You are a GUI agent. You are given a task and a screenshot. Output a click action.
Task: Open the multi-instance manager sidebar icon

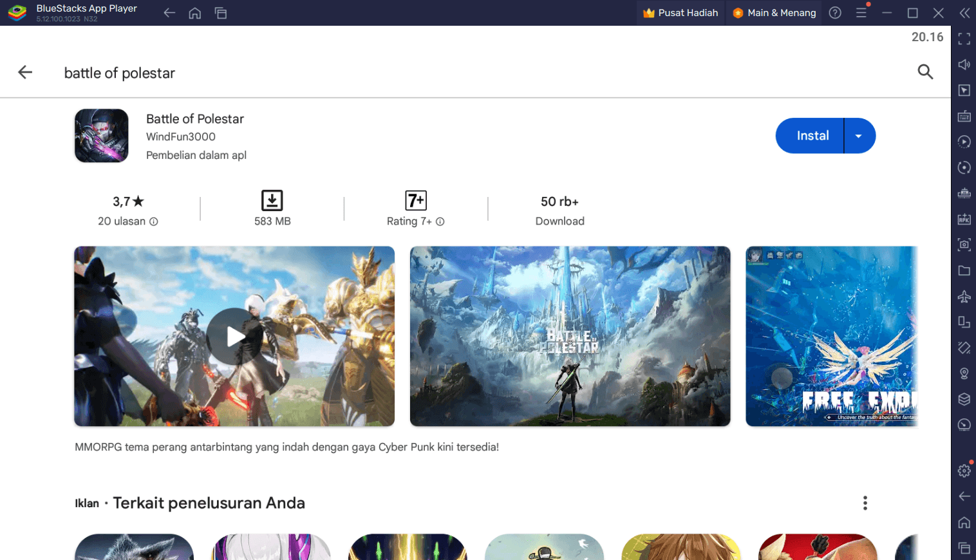click(964, 399)
